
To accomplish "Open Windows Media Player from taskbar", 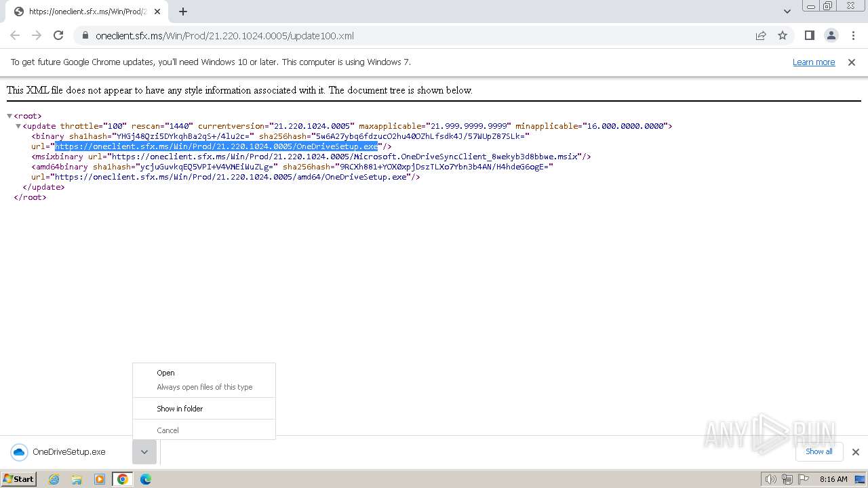I will pyautogui.click(x=100, y=479).
